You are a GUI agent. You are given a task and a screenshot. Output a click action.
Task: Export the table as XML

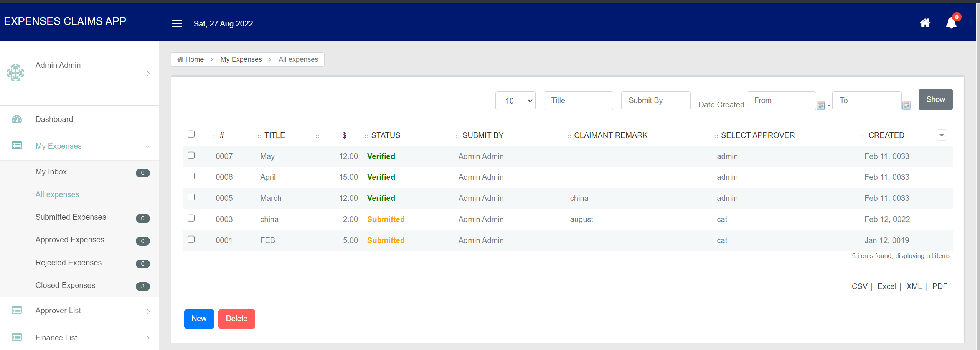pos(914,286)
